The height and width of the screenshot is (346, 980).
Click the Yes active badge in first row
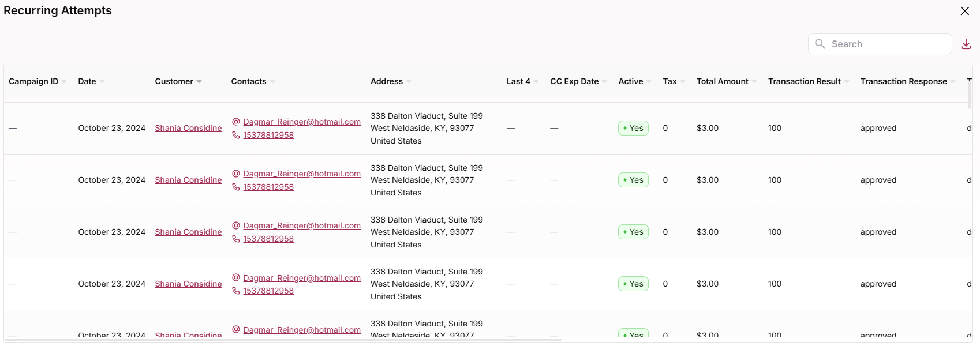click(633, 128)
